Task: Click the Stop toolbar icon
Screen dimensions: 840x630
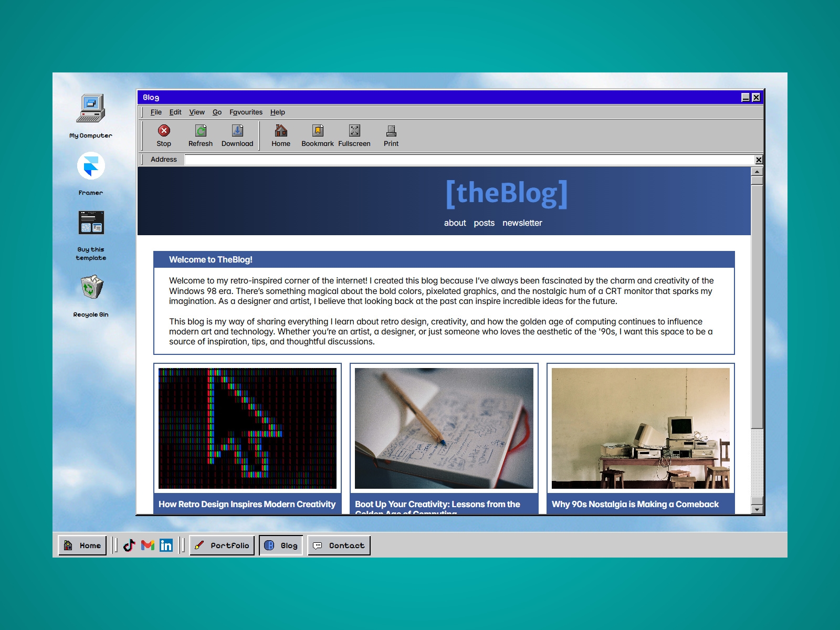Action: point(164,131)
